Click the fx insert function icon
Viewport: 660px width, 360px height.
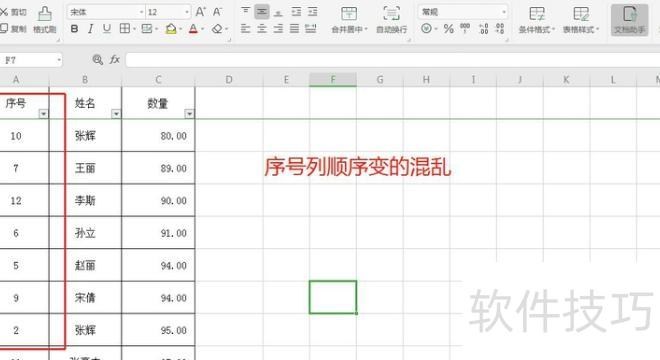(x=114, y=60)
